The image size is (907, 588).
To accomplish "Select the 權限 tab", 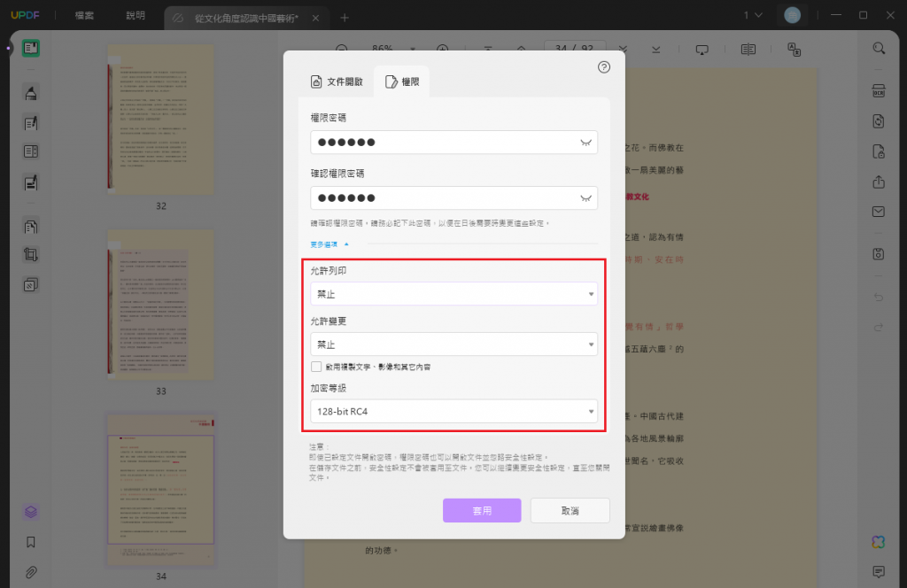I will [402, 81].
